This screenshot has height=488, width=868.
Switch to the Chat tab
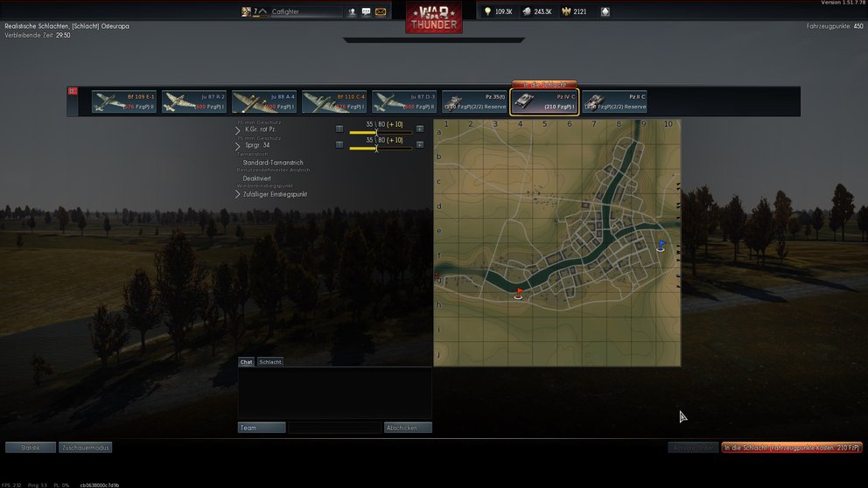[x=247, y=362]
